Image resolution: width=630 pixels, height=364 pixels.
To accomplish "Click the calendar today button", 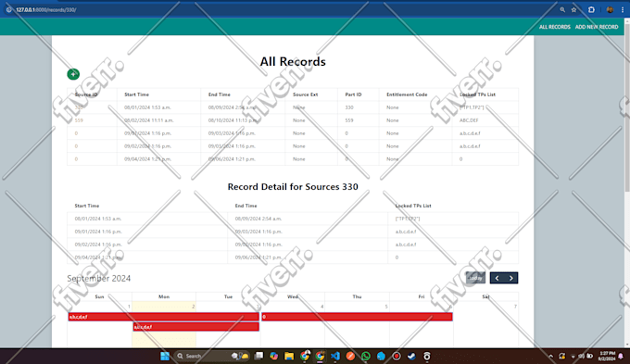I will [475, 278].
